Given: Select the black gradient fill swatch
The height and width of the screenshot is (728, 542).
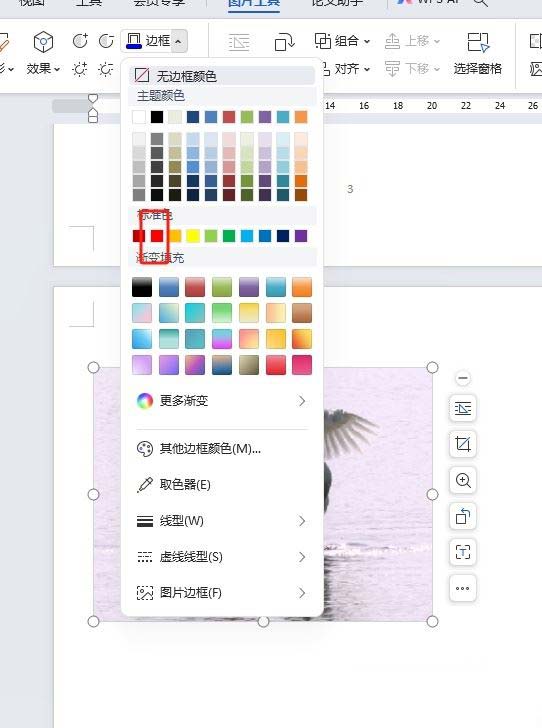Looking at the screenshot, I should pyautogui.click(x=142, y=287).
